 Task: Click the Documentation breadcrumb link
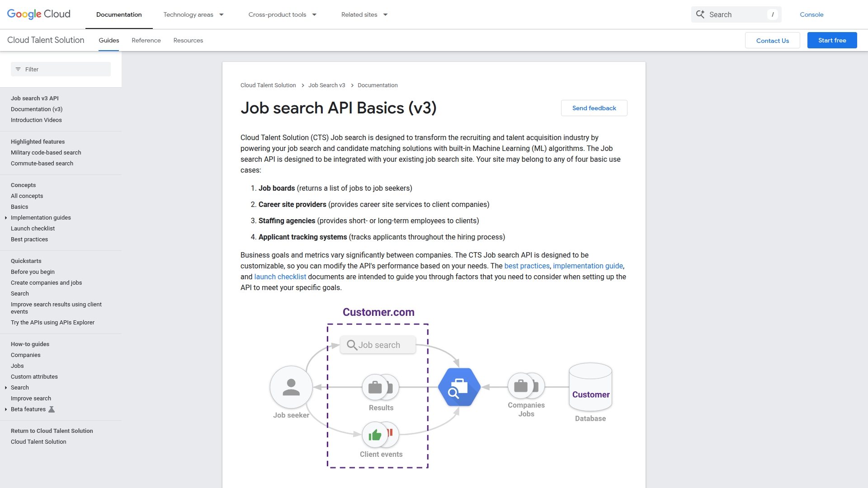[377, 85]
